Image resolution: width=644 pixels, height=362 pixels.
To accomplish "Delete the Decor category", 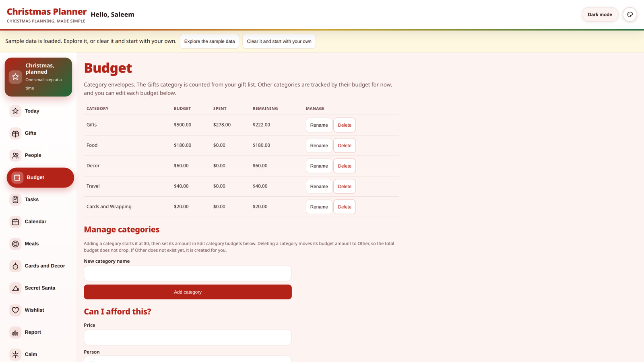I will tap(345, 166).
